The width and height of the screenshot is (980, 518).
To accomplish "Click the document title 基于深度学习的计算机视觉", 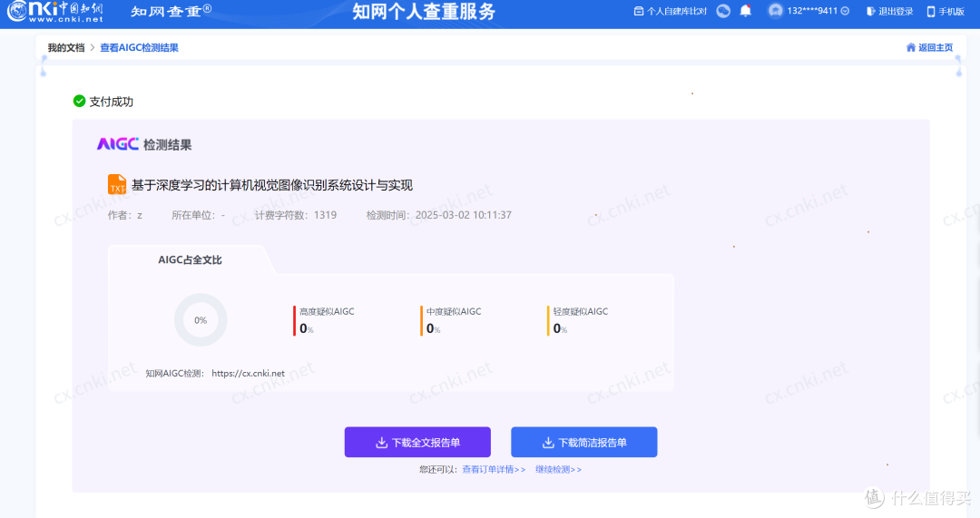I will [x=272, y=185].
